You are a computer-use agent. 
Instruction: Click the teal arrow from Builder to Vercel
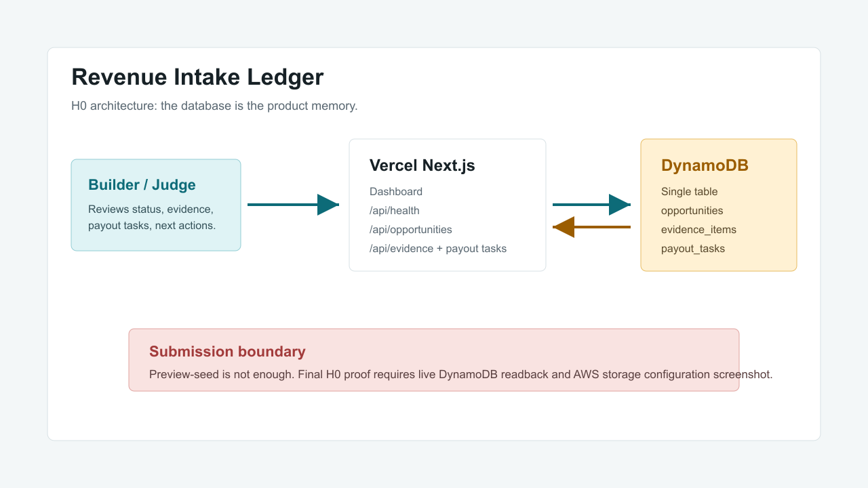coord(293,204)
